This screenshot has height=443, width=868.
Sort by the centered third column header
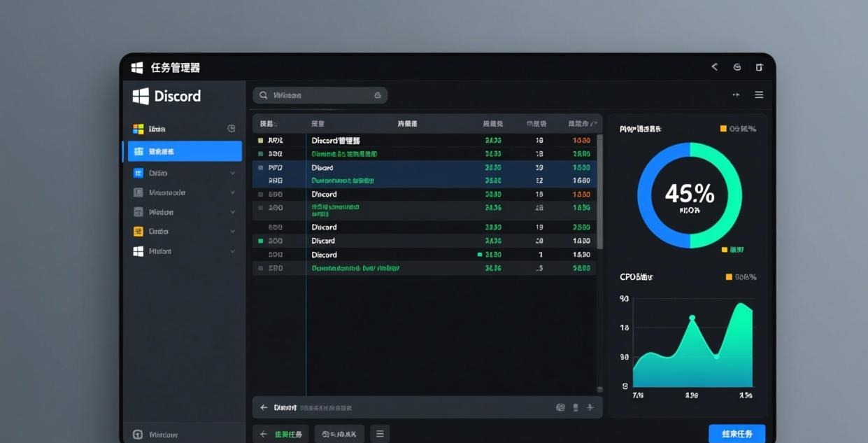point(408,123)
